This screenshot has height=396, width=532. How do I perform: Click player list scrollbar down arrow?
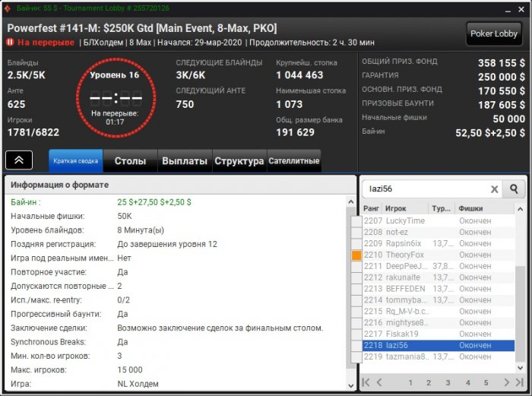520,367
